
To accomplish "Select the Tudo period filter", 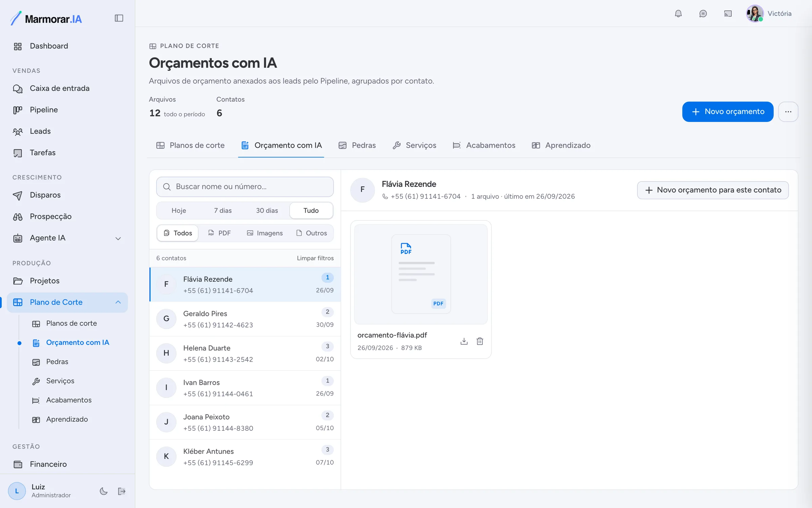I will (311, 211).
